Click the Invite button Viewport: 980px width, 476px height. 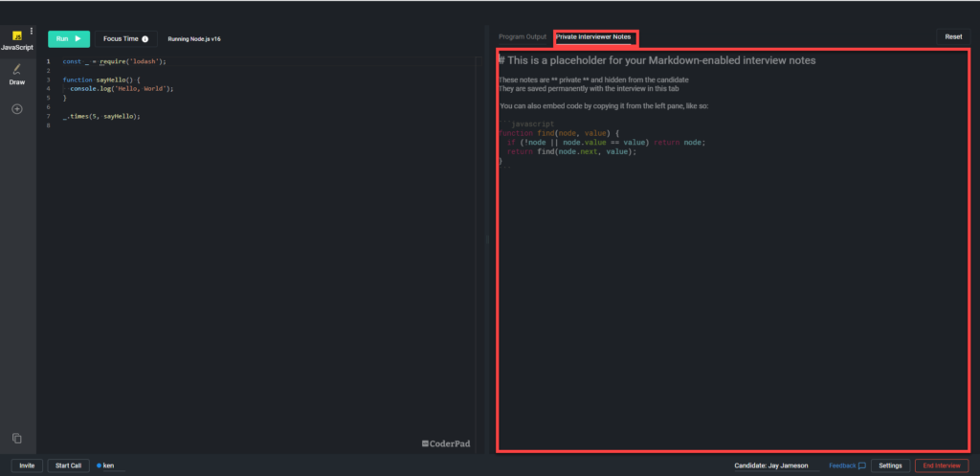click(x=27, y=465)
